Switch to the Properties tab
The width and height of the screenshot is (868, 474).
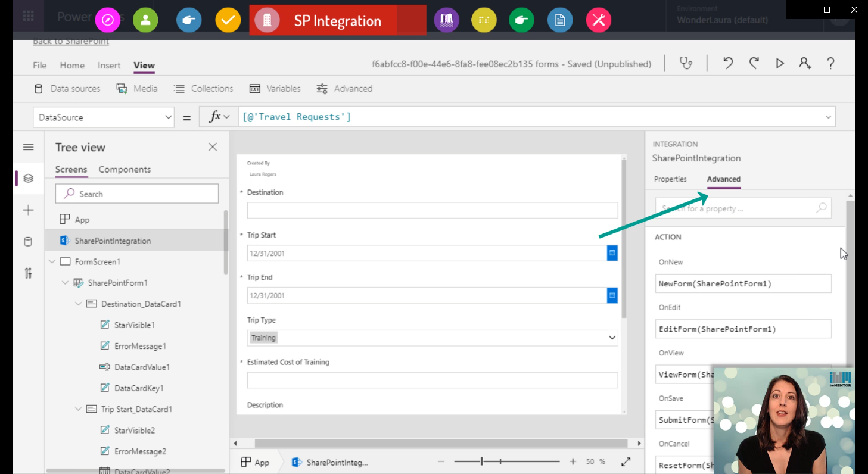click(670, 179)
